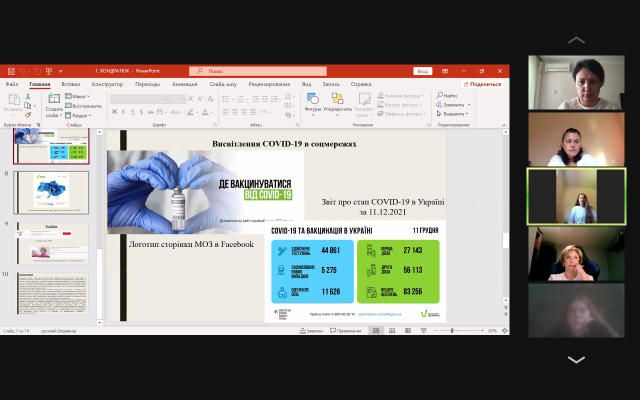The width and height of the screenshot is (640, 400).
Task: Open the Выделить select dropdown
Action: click(x=452, y=114)
